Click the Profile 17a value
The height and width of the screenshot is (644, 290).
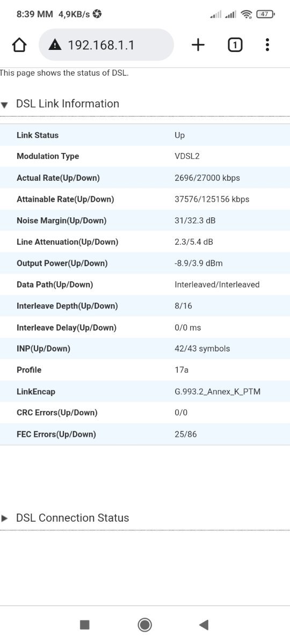tap(182, 370)
